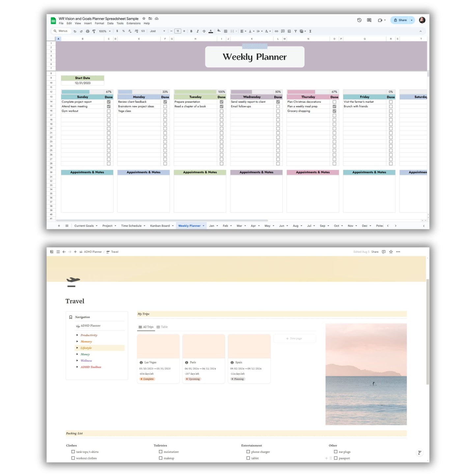Open Notion page comments icon
This screenshot has height=476, width=476.
click(x=384, y=252)
